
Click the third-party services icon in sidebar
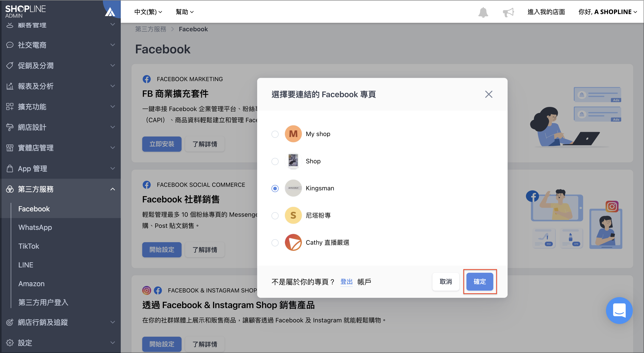click(x=10, y=189)
